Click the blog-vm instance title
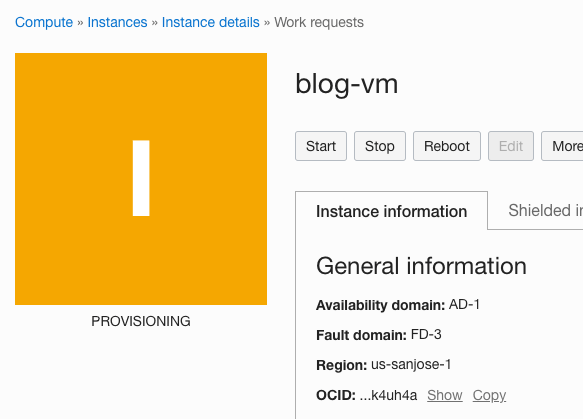 347,84
